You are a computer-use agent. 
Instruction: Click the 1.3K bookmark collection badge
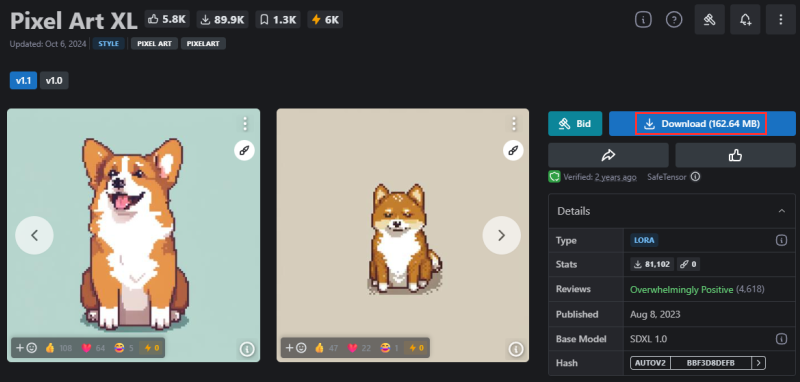(278, 19)
